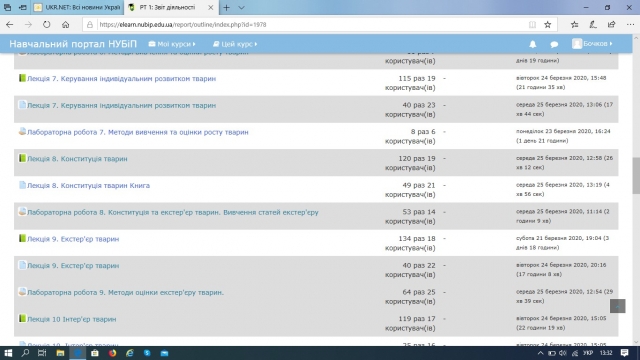
Task: Open taskbar search magnifier
Action: [25, 353]
